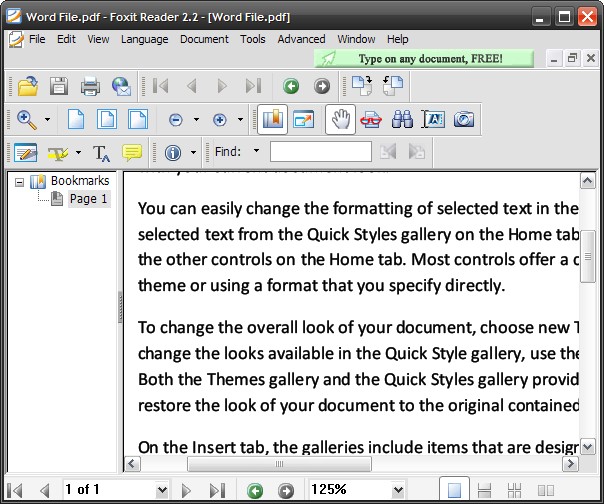Add a yellow note comment

coord(132,153)
